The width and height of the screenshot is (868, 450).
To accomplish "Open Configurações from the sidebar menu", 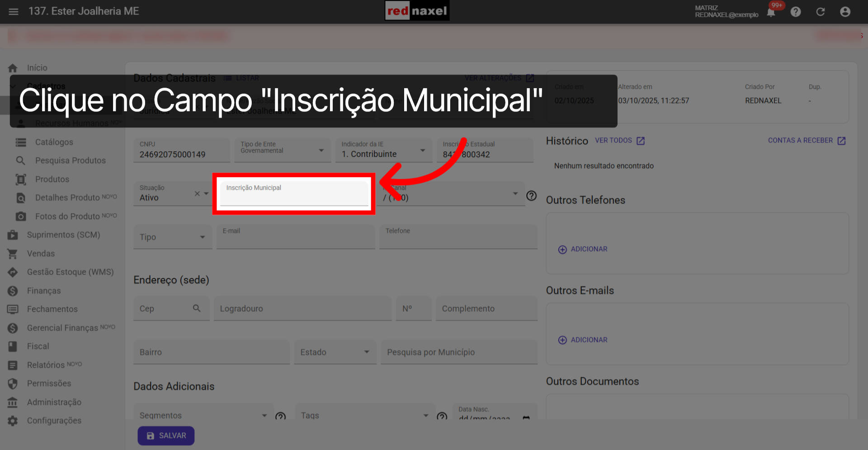I will [54, 421].
